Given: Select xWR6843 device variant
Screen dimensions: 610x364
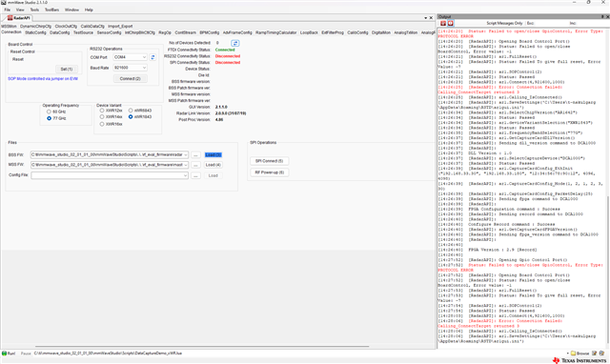Looking at the screenshot, I should [131, 111].
